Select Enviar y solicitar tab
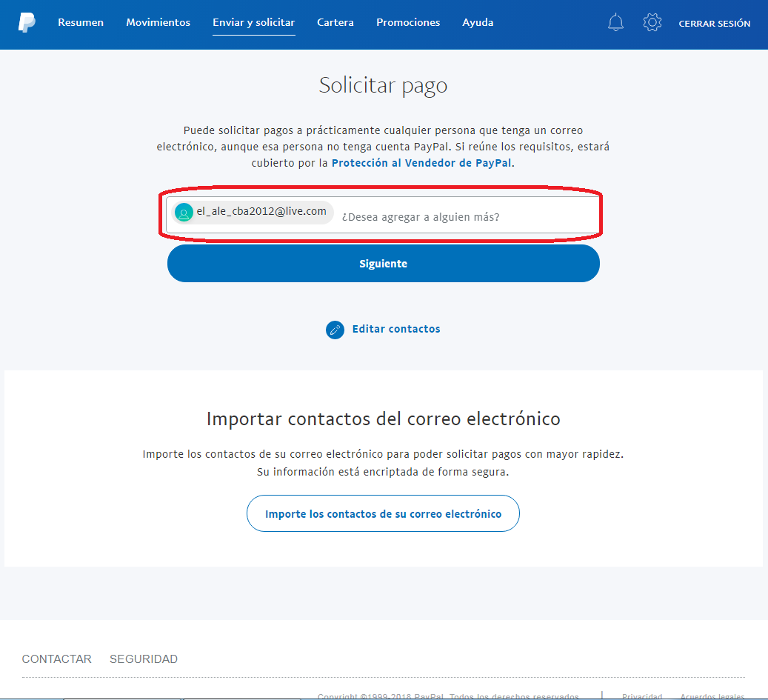768x700 pixels. tap(254, 22)
